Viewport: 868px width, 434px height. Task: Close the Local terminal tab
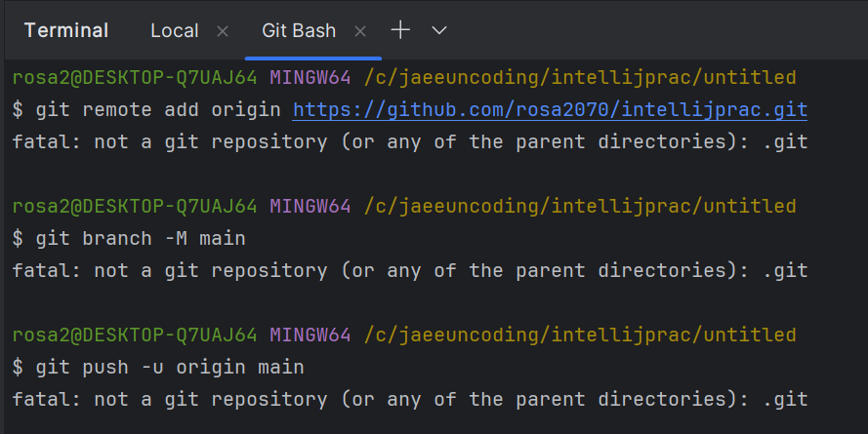tap(223, 31)
